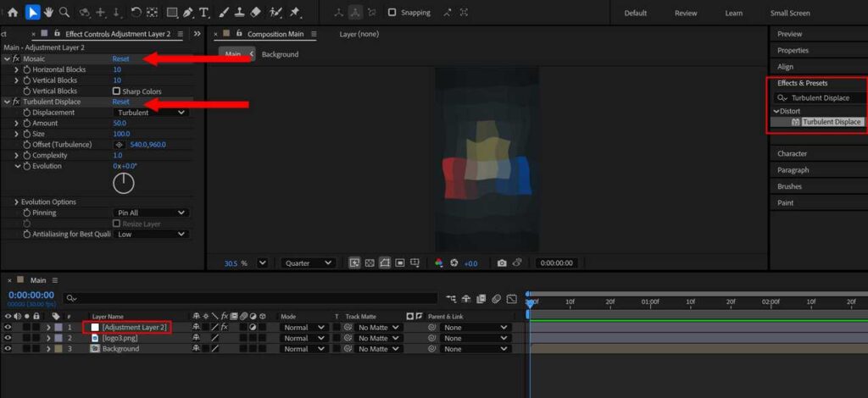Click the reset exposure aperture icon
Viewport: 868px width, 398px height.
(x=454, y=263)
